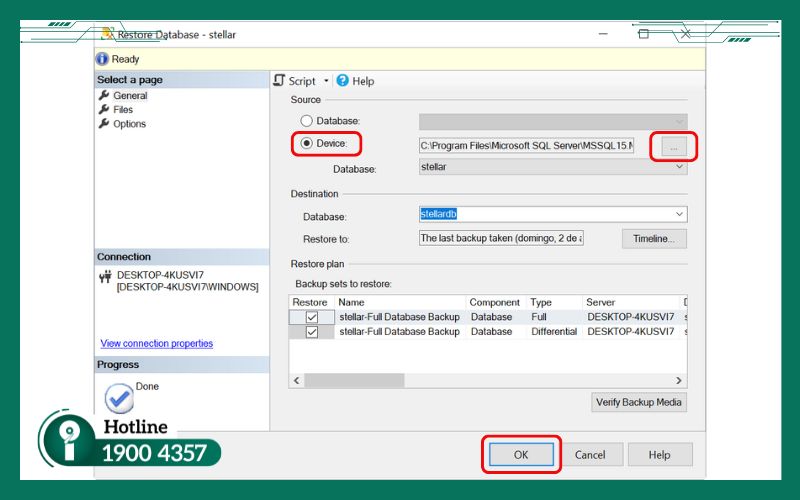Open the Script dropdown arrow
This screenshot has height=500, width=800.
tap(326, 81)
